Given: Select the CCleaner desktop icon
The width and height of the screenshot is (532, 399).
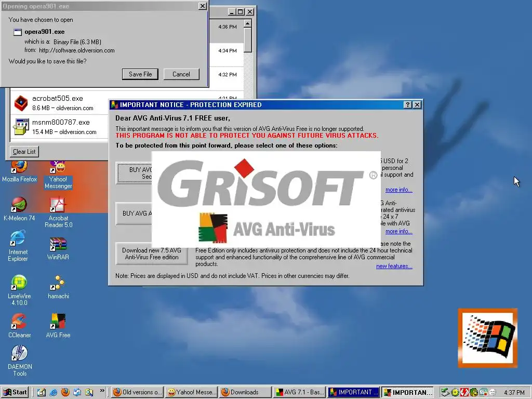Looking at the screenshot, I should point(19,326).
